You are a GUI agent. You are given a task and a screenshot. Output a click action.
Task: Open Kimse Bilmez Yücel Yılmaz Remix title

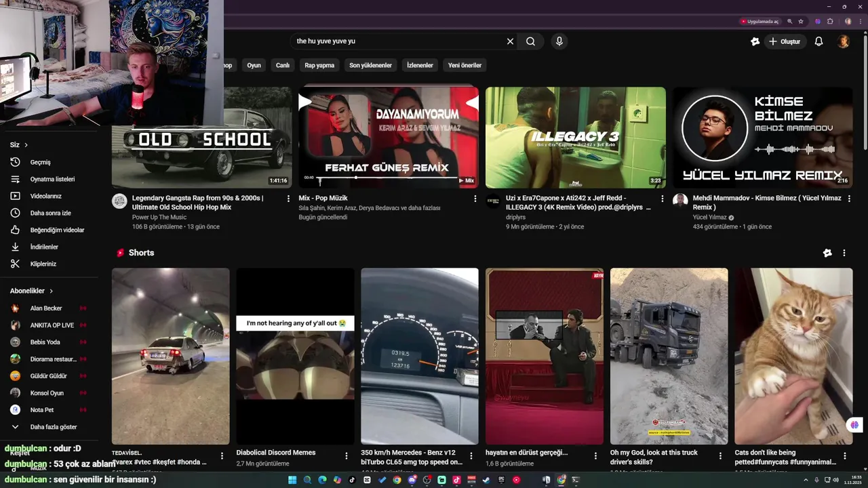767,203
